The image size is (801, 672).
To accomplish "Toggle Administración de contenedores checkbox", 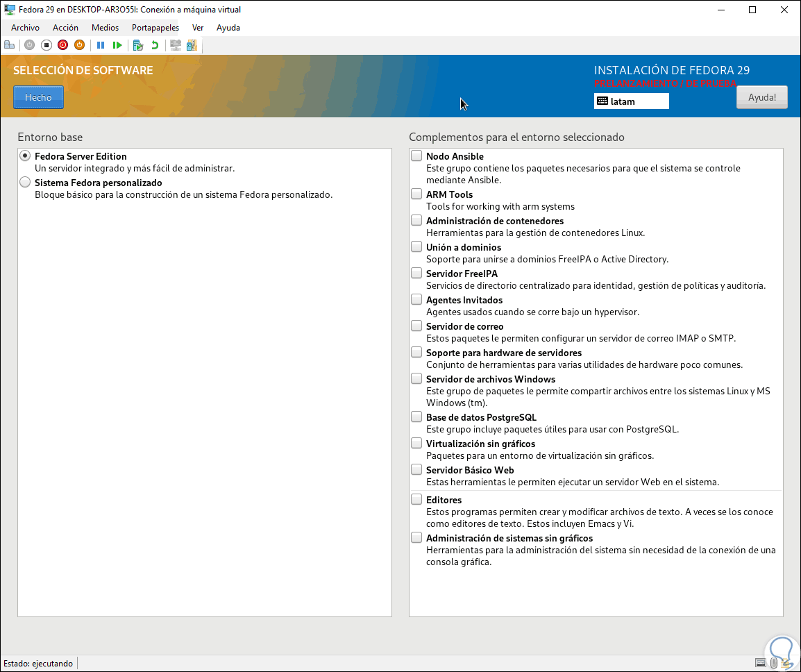I will click(416, 220).
